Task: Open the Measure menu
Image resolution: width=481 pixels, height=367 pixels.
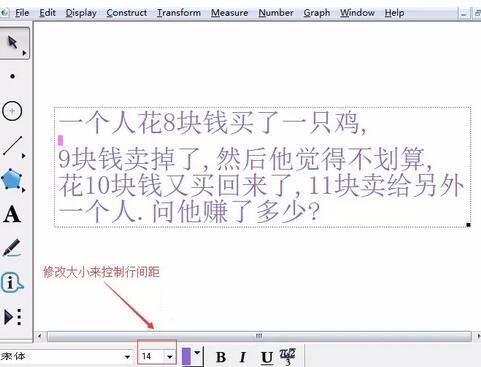Action: [x=229, y=13]
